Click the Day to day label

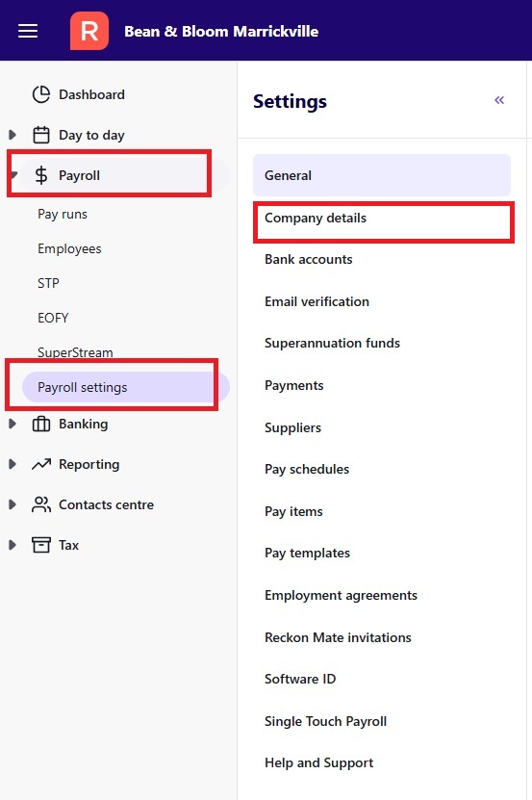point(91,135)
